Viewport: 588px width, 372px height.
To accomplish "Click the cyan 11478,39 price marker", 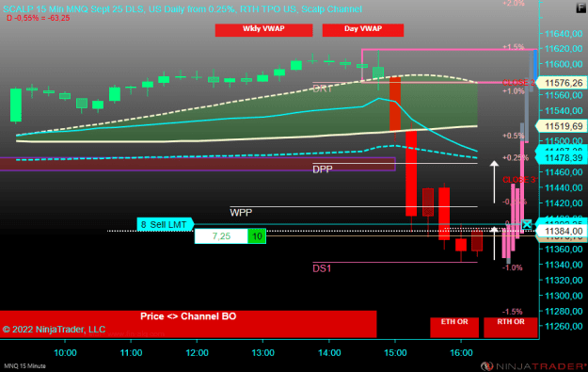I will tap(562, 158).
